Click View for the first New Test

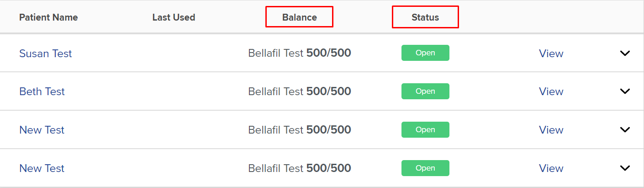[551, 130]
